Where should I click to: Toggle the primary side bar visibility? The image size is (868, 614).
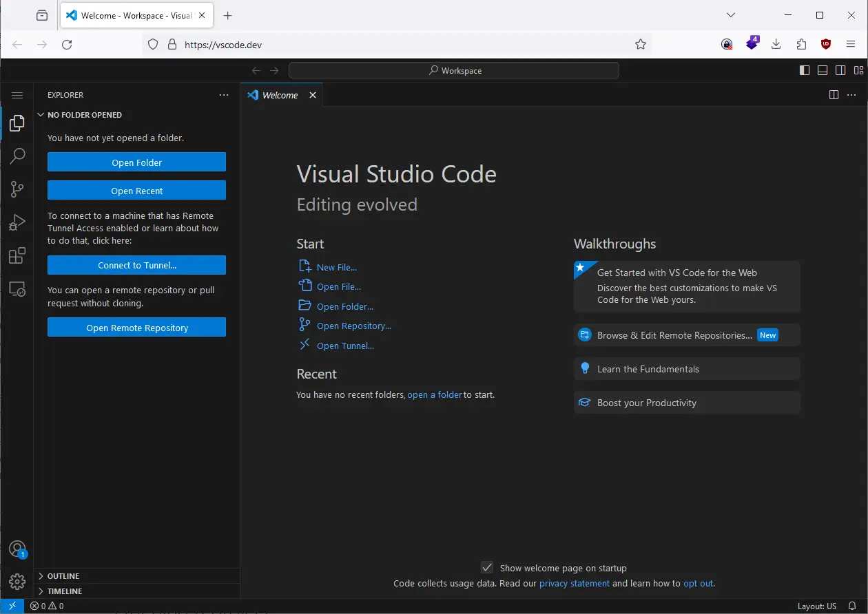point(805,70)
